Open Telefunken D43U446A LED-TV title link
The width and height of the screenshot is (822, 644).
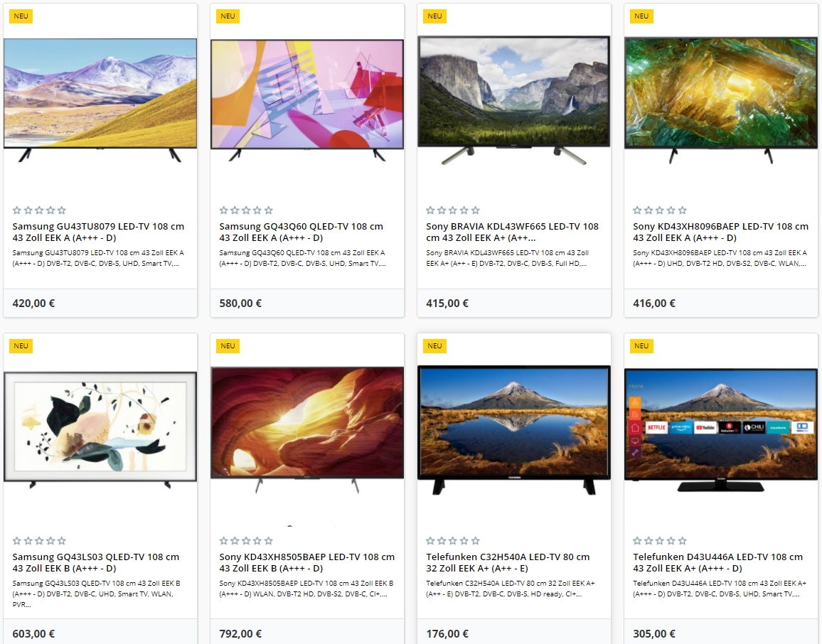tap(717, 562)
